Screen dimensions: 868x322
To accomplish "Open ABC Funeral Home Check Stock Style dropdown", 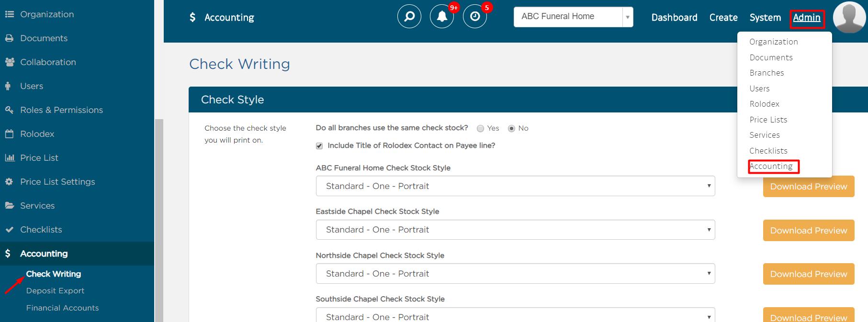I will tap(515, 186).
